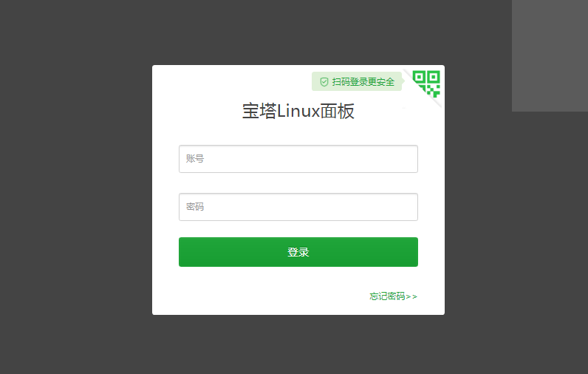Click the QR code's top-left finder square
The image size is (588, 374).
419,78
